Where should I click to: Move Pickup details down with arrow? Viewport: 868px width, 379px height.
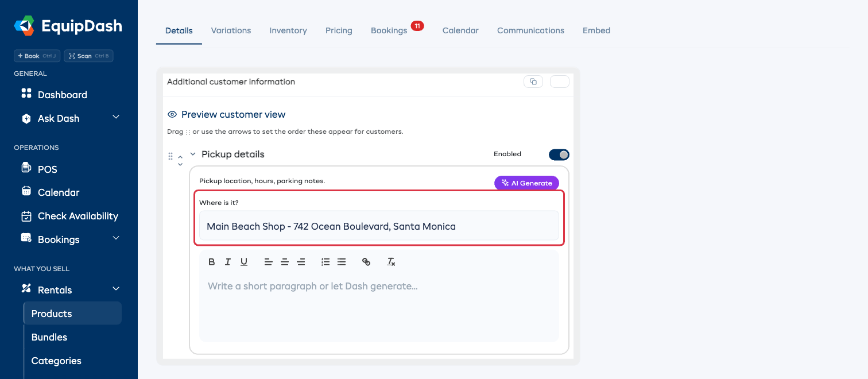[180, 164]
